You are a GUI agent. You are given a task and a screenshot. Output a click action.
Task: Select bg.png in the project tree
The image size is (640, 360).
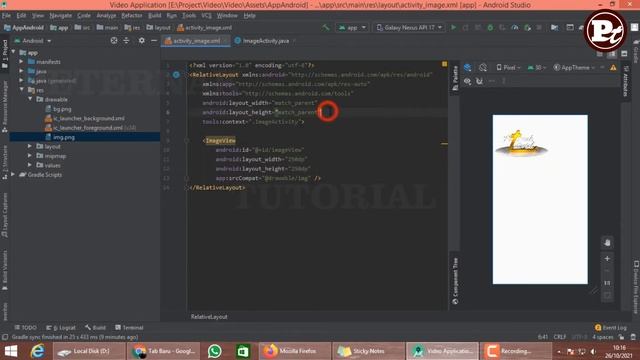click(62, 109)
